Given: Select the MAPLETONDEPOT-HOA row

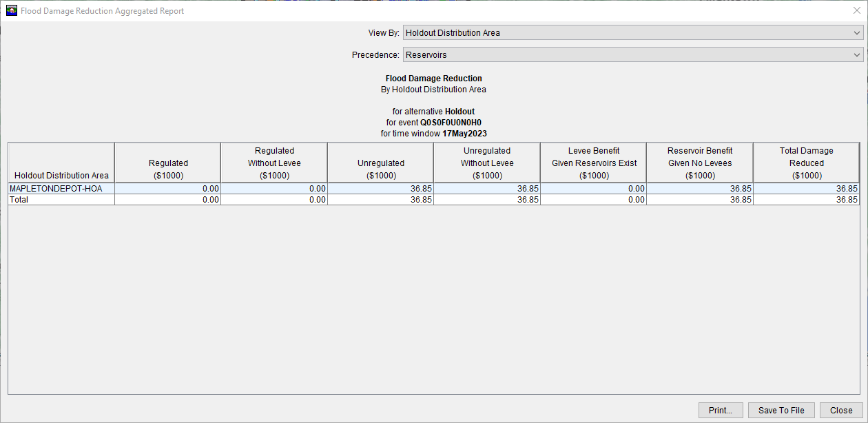Looking at the screenshot, I should pos(61,188).
